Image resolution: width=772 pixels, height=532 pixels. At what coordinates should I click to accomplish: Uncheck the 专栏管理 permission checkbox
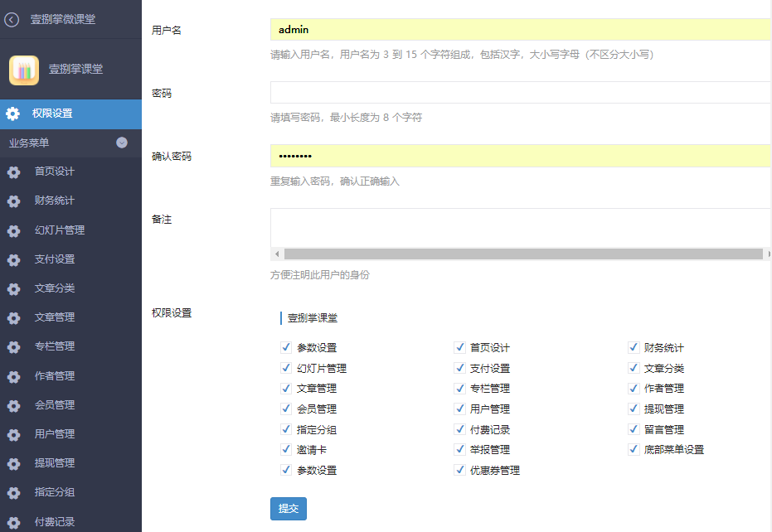pyautogui.click(x=460, y=389)
